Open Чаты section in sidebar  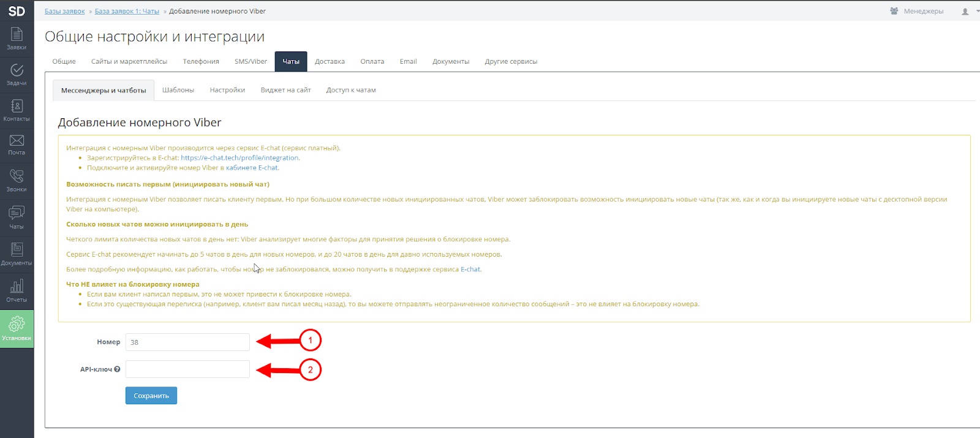(17, 218)
